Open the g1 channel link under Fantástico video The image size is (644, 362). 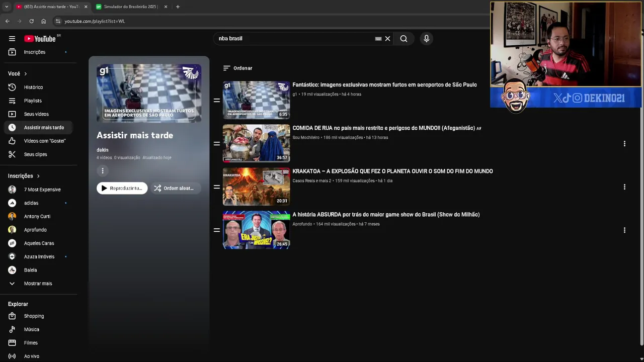tap(295, 94)
